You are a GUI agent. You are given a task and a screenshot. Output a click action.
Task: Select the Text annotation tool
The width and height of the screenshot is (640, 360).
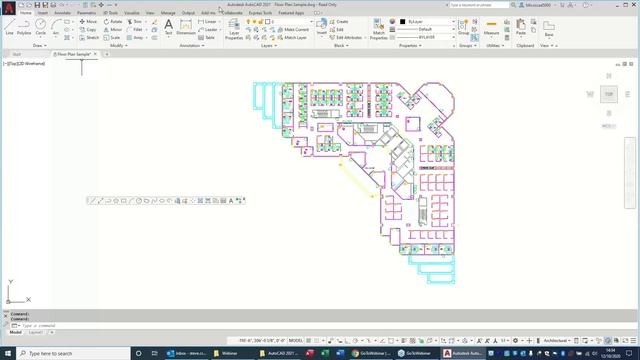(168, 27)
